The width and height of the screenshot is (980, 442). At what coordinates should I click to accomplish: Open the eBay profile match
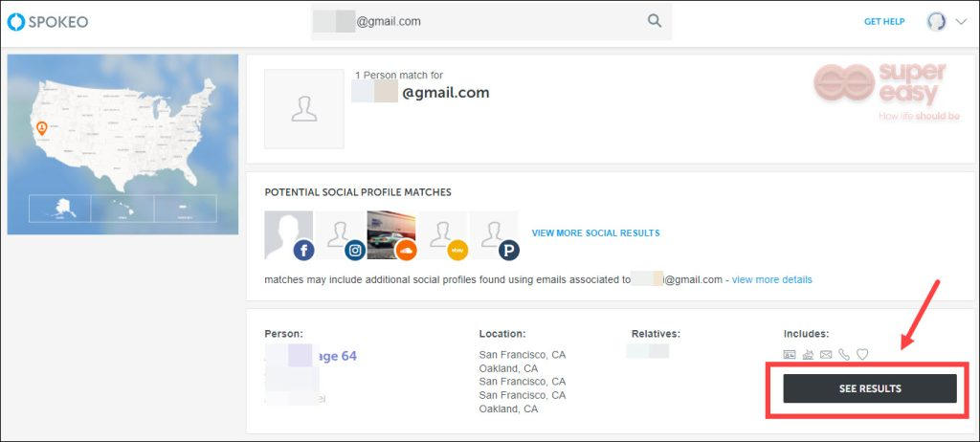(x=442, y=235)
